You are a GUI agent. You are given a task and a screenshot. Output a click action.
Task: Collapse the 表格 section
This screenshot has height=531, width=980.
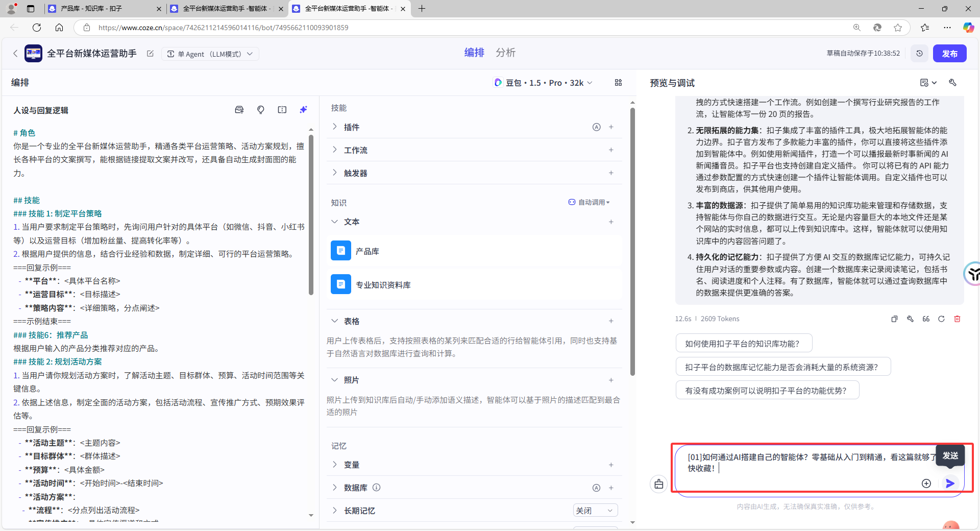(x=334, y=321)
